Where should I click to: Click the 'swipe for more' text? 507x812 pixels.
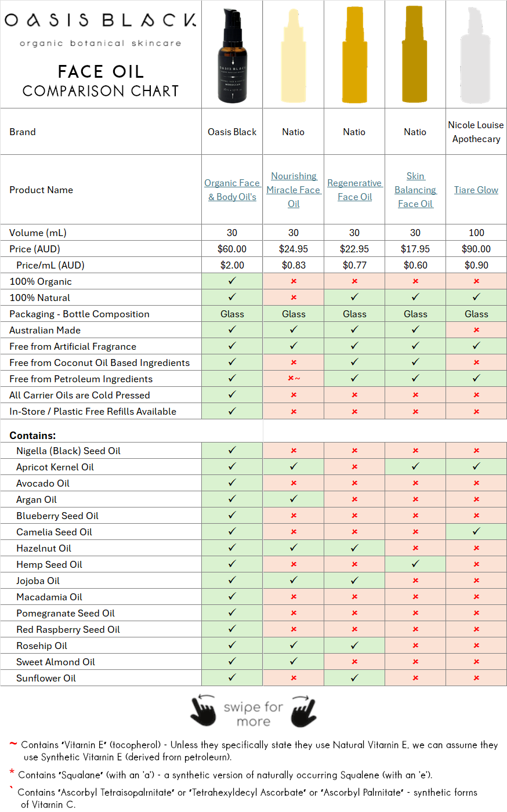[x=253, y=714]
